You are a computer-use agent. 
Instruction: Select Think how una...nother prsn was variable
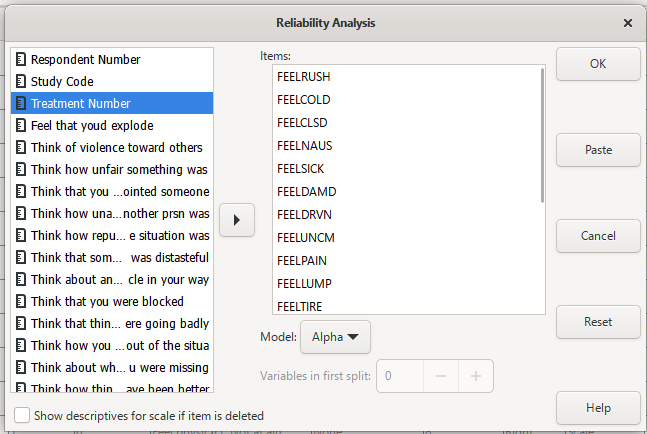[112, 213]
